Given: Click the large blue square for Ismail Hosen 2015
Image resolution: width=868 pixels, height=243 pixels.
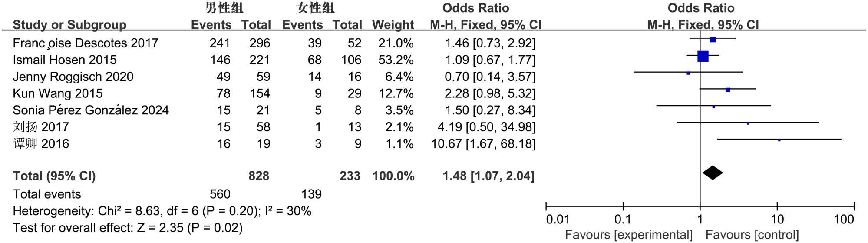Looking at the screenshot, I should click(703, 57).
